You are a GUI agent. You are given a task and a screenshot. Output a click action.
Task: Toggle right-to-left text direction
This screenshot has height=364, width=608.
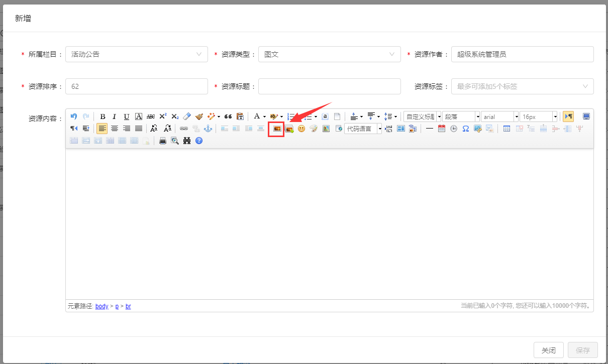click(x=74, y=129)
